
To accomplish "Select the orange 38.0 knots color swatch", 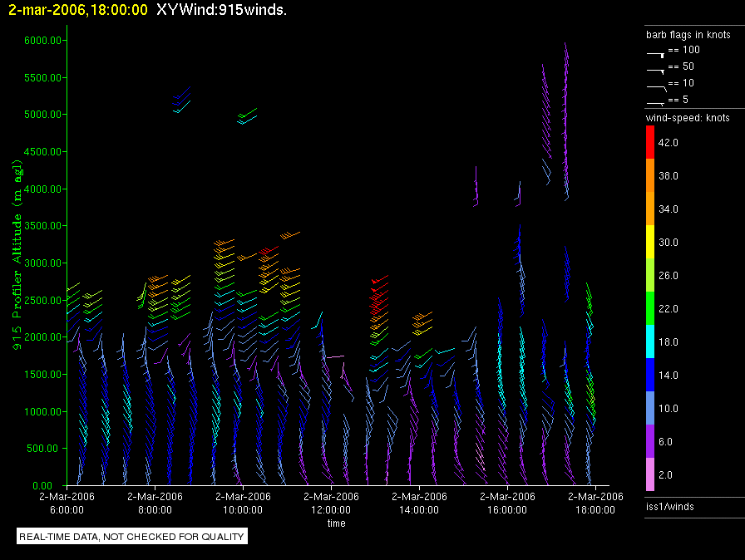I will 651,176.
